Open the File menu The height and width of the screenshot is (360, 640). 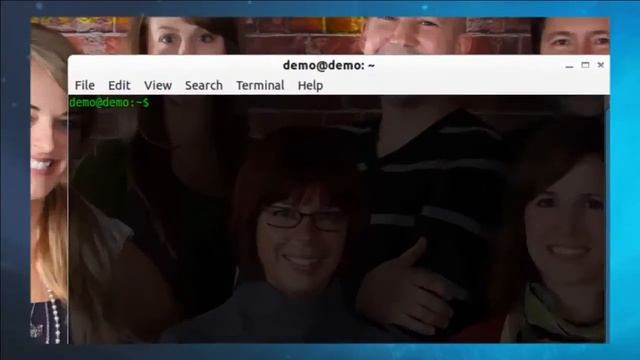85,85
